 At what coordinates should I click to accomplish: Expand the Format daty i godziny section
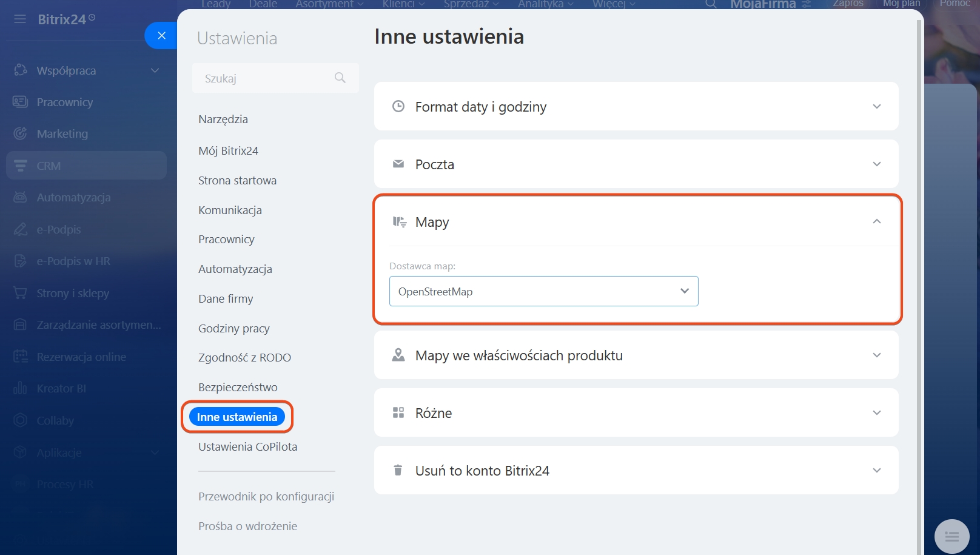876,107
